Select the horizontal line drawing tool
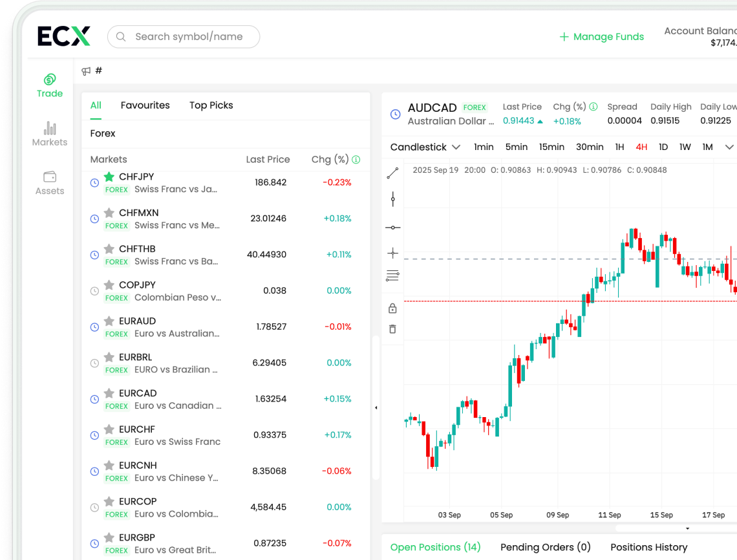The width and height of the screenshot is (737, 560). [392, 228]
